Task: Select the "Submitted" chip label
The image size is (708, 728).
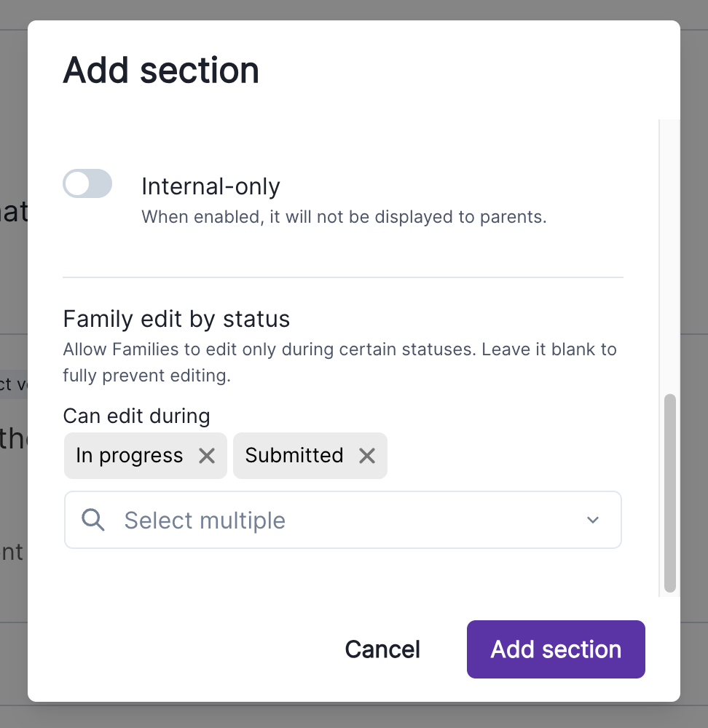Action: click(294, 456)
